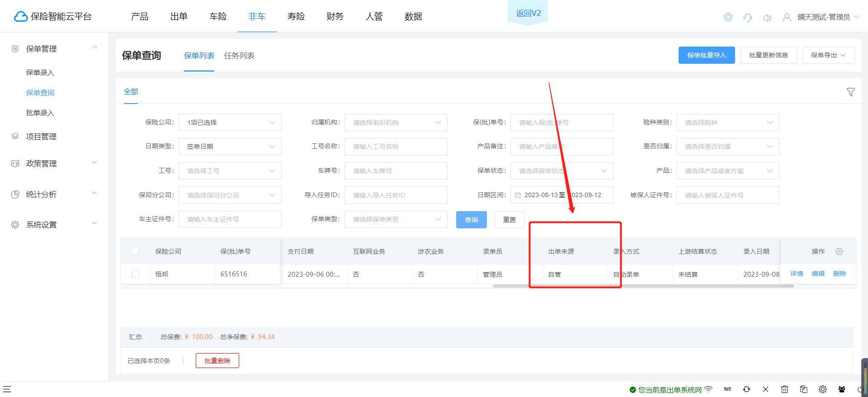Click the № icon in bottom bar

(x=727, y=389)
